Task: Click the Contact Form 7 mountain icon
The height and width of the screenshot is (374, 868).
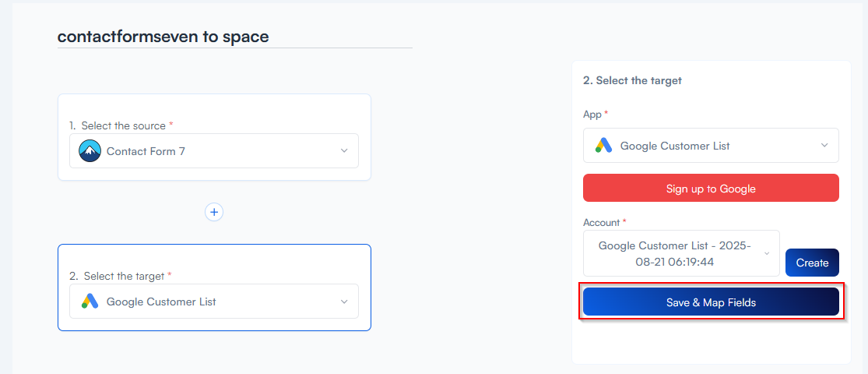Action: tap(90, 151)
